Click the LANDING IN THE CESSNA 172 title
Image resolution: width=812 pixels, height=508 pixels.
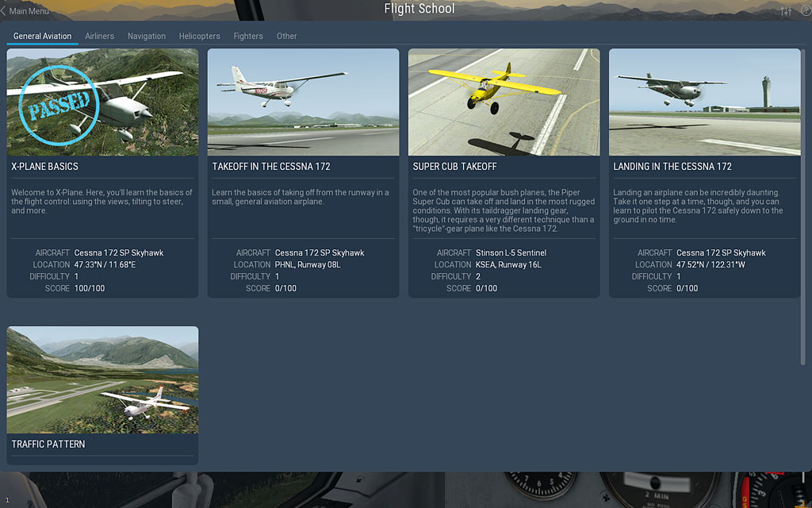(x=672, y=167)
